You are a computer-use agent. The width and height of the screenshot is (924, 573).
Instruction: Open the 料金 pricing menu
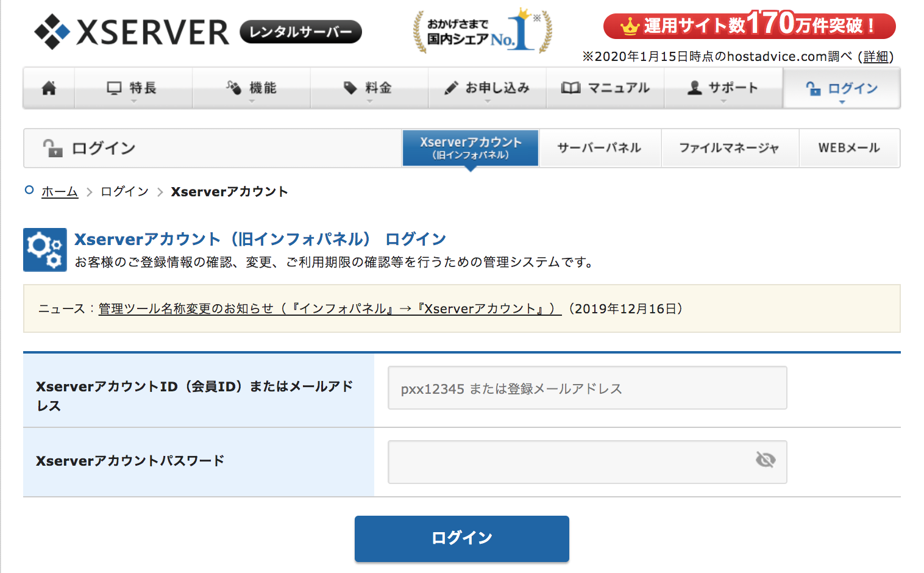point(369,88)
